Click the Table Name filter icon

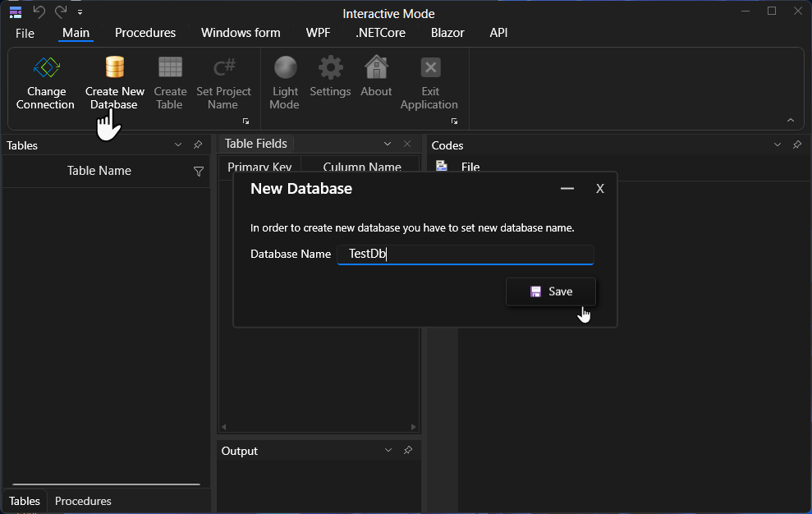pos(199,172)
